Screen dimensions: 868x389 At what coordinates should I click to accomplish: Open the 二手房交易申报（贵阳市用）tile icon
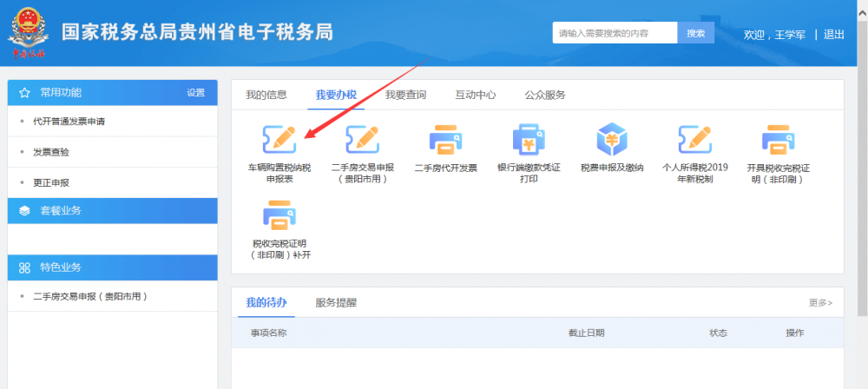click(363, 139)
